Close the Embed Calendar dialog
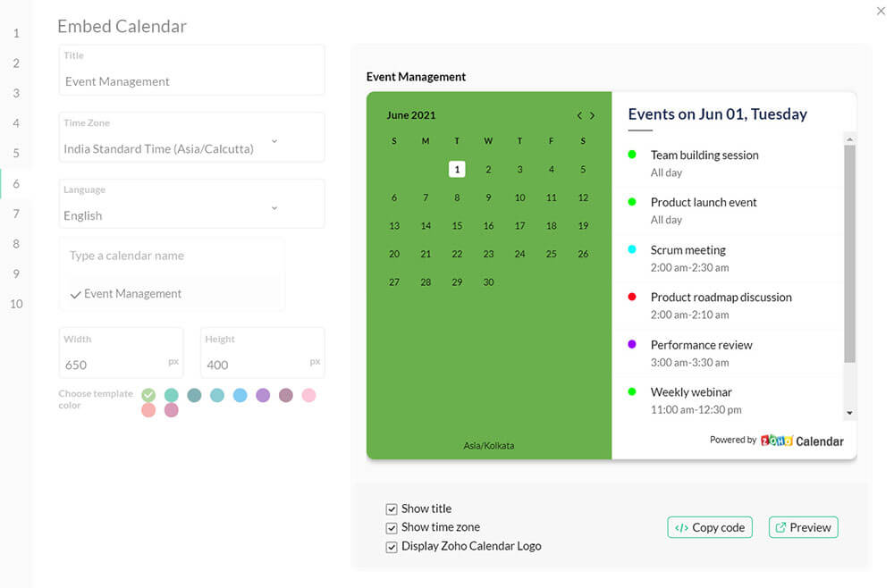 click(881, 10)
